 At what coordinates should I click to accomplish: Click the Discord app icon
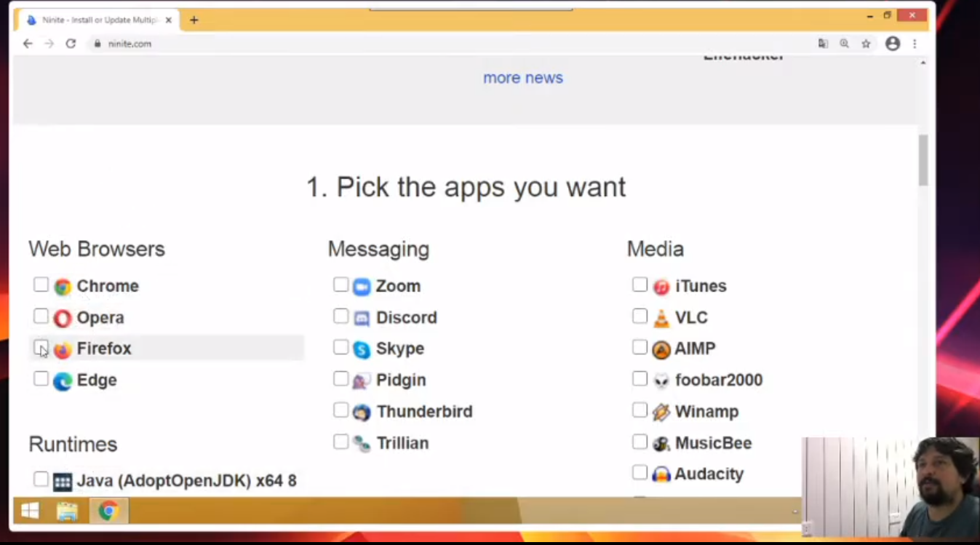click(362, 318)
